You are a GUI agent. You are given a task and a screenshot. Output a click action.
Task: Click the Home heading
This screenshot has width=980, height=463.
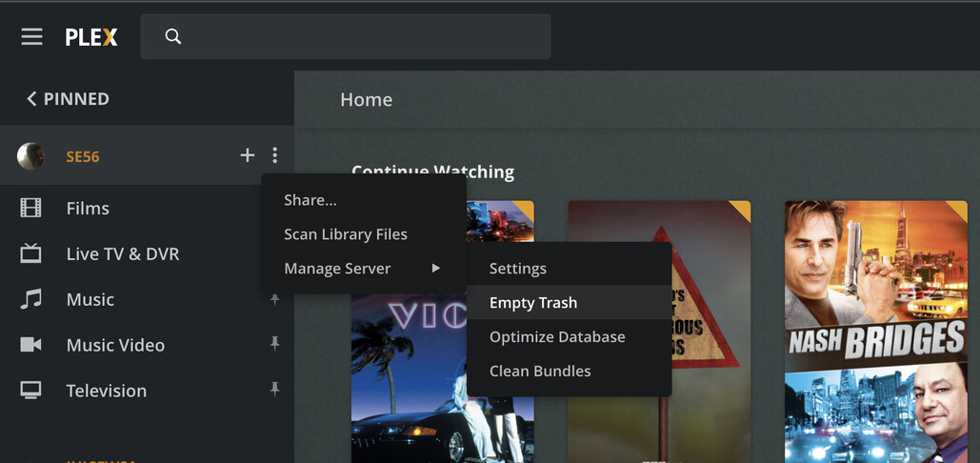tap(367, 99)
